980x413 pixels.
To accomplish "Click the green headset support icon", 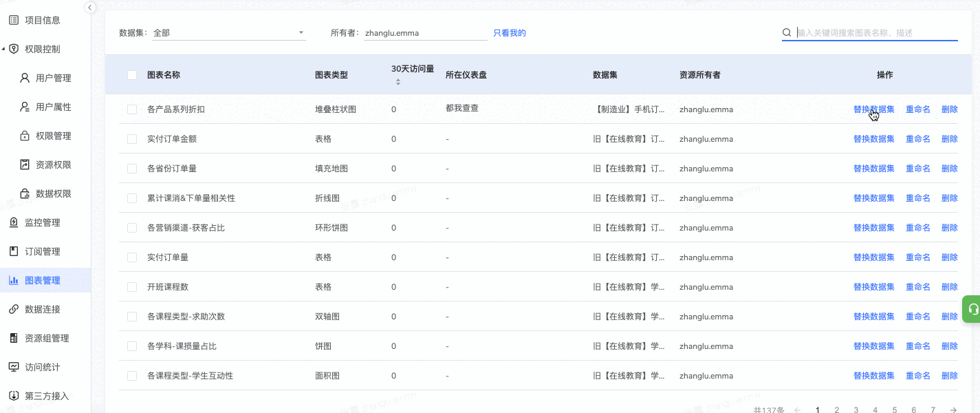I will coord(972,309).
